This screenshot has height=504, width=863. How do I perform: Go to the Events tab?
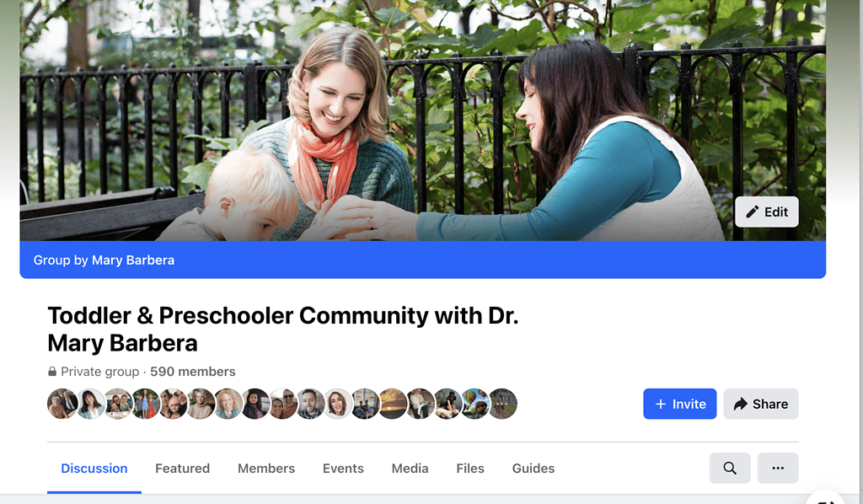(344, 469)
